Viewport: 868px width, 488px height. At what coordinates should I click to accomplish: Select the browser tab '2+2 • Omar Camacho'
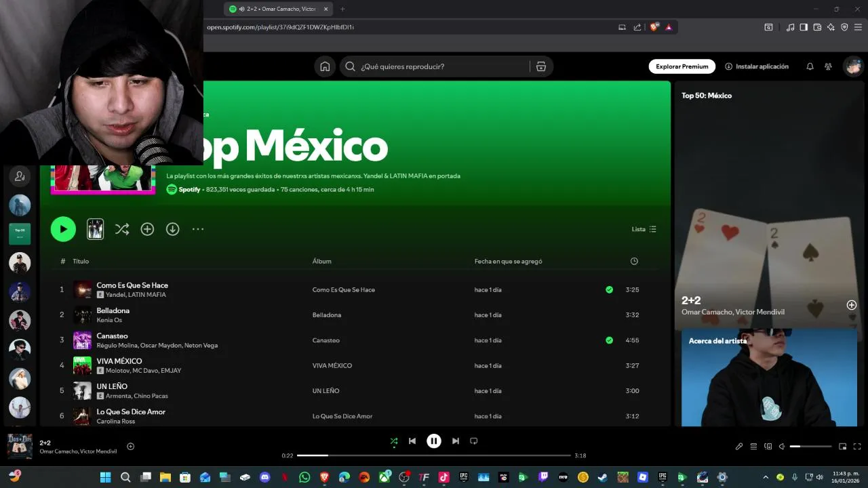point(278,9)
